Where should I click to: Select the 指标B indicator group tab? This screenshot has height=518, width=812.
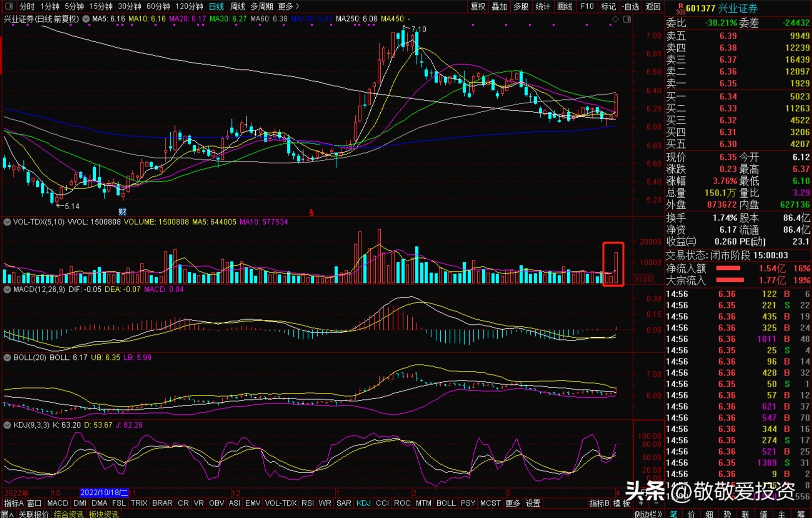tap(600, 503)
